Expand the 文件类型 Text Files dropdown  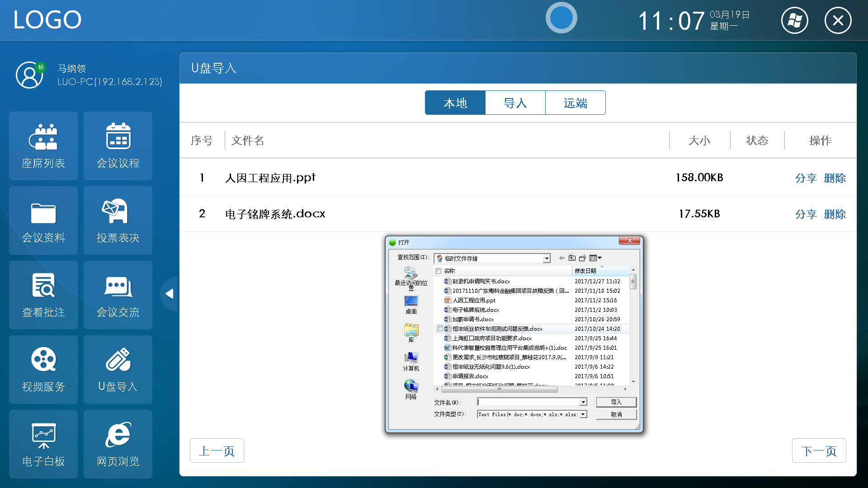(x=583, y=414)
